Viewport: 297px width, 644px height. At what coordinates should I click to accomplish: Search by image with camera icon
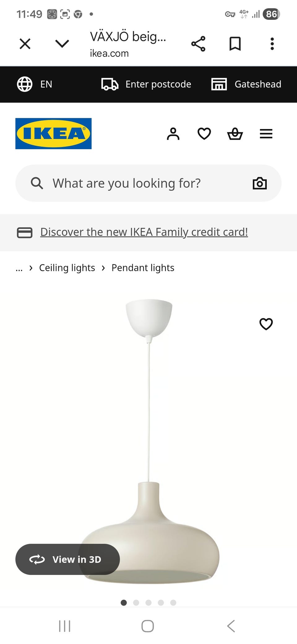(260, 183)
